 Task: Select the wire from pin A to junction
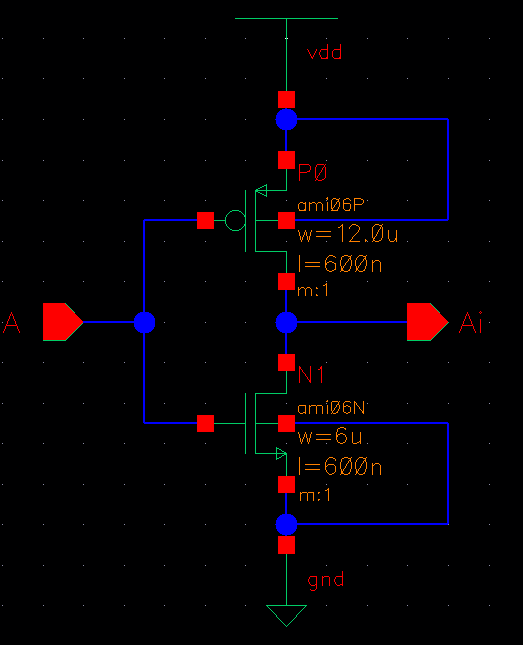(x=109, y=322)
